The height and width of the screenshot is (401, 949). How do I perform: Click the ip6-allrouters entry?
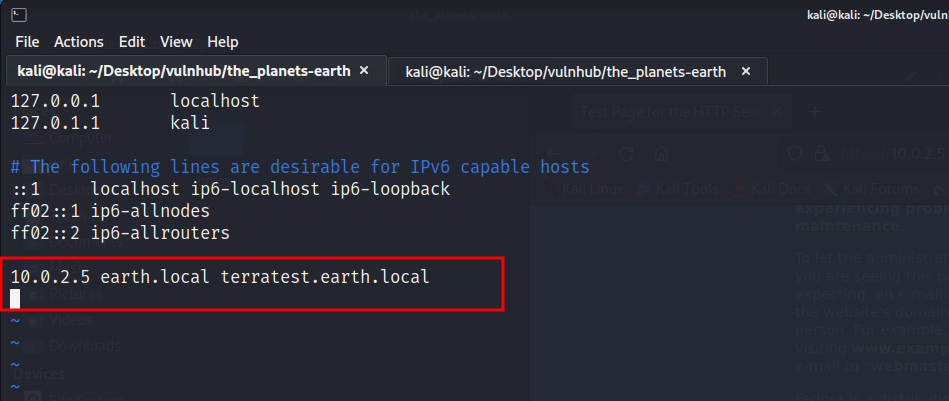[x=160, y=233]
